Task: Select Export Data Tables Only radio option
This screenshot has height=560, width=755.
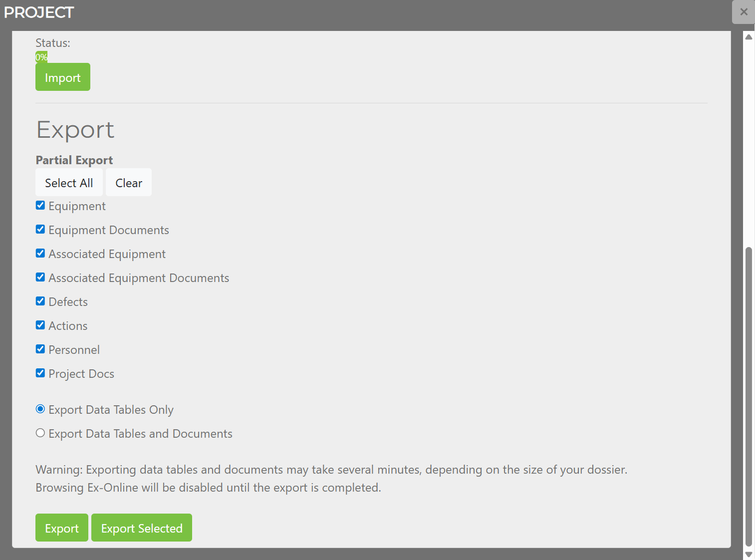Action: coord(40,409)
